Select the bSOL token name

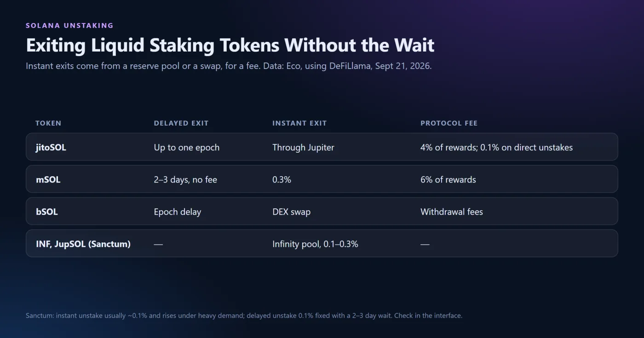(x=47, y=212)
